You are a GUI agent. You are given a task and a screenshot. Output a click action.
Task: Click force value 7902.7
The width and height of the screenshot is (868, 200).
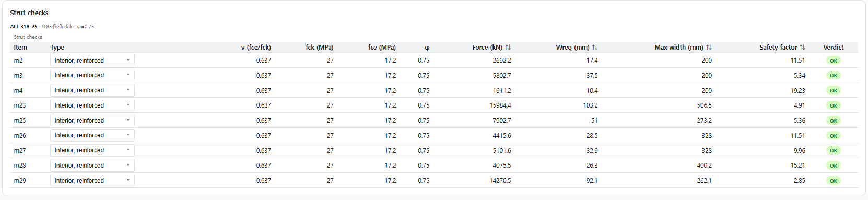click(502, 121)
